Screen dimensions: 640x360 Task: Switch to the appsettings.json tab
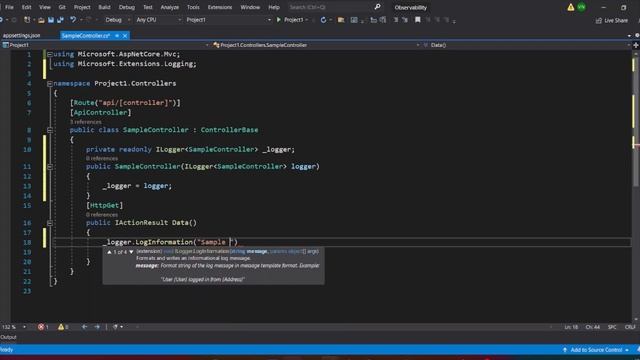22,36
